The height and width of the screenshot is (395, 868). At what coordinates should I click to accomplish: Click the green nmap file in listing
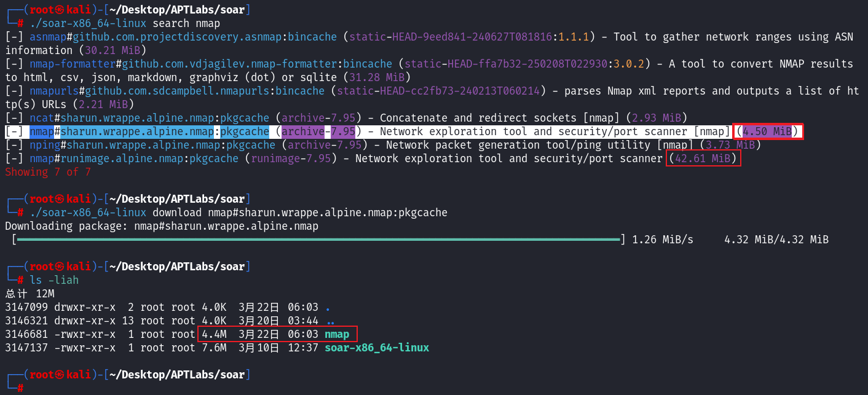coord(337,334)
